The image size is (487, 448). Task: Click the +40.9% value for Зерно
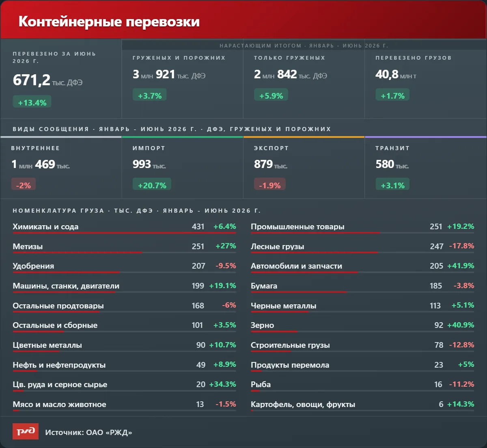pyautogui.click(x=461, y=325)
